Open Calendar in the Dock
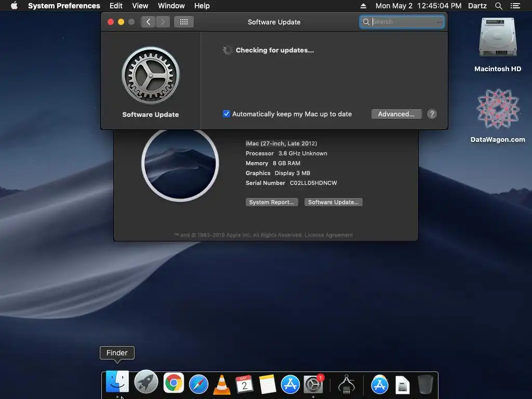Viewport: 532px width, 399px height. click(244, 384)
